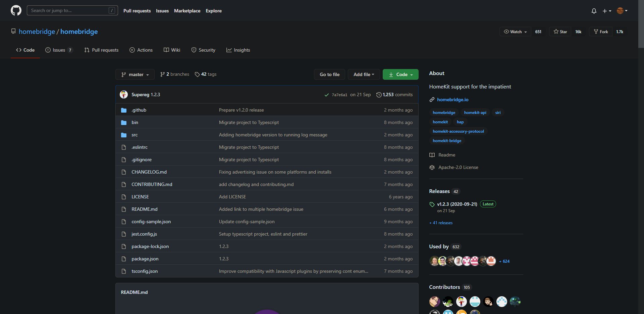
Task: Open the src folder
Action: [135, 135]
